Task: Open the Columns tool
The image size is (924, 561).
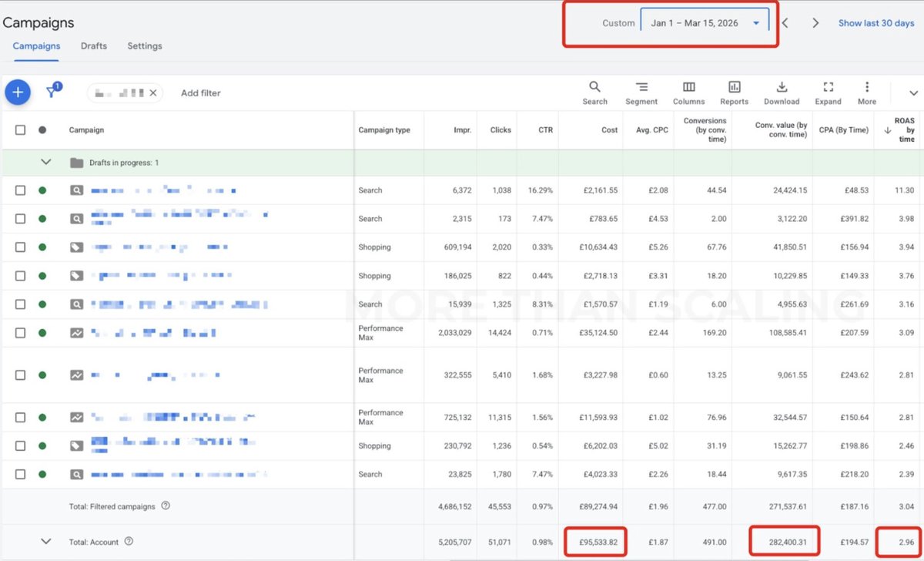Action: [x=688, y=92]
